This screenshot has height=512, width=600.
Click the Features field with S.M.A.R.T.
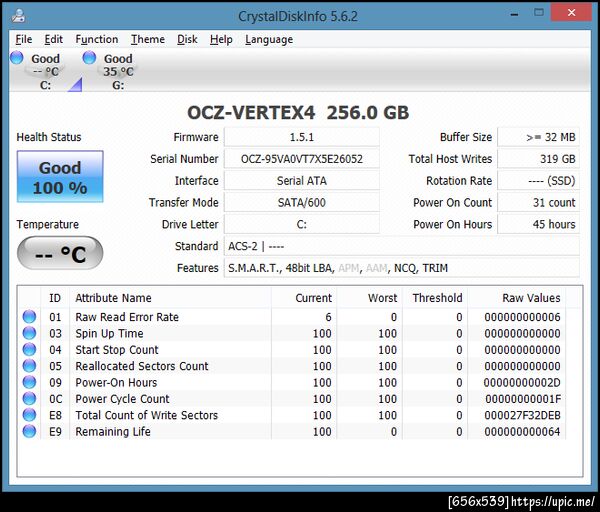(x=402, y=268)
